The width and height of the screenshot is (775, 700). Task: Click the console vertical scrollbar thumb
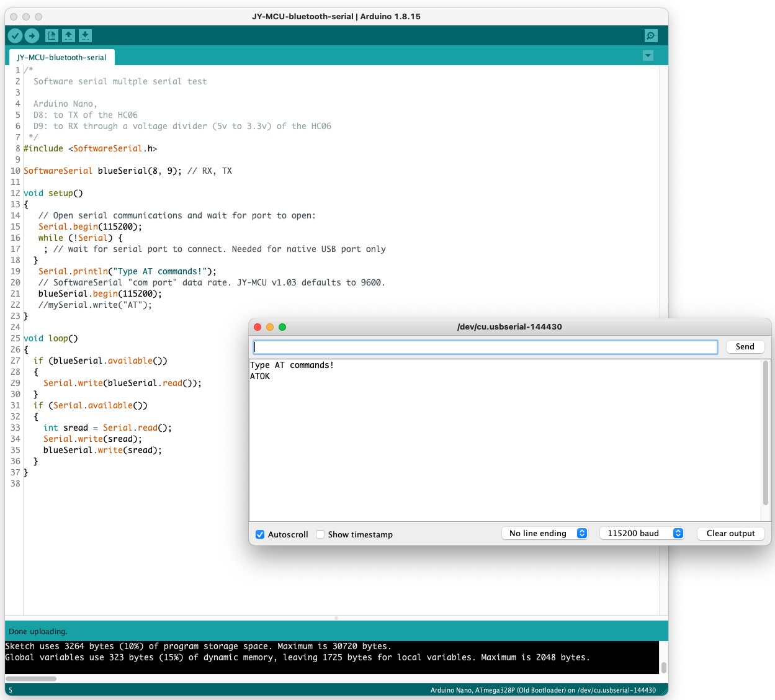663,667
